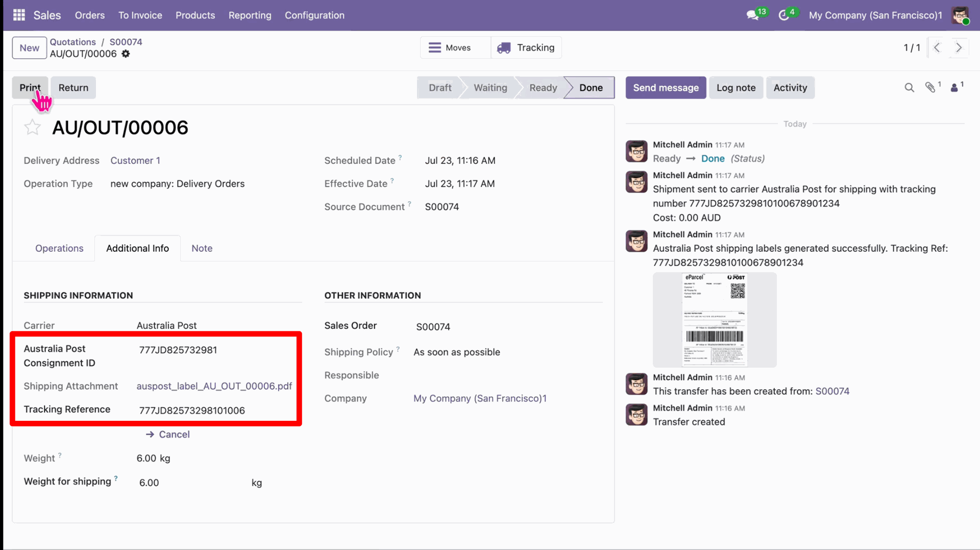Click the record pager 1 / 1

(912, 47)
